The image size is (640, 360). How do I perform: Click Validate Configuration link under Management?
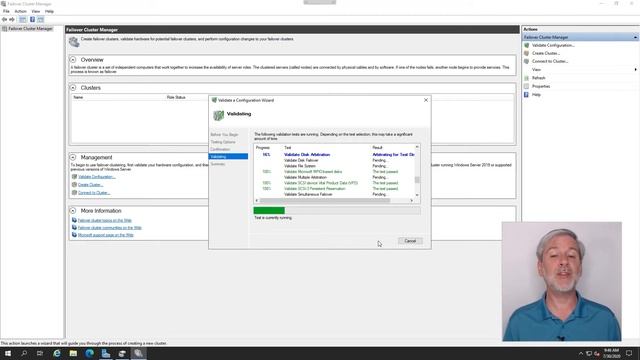click(97, 177)
